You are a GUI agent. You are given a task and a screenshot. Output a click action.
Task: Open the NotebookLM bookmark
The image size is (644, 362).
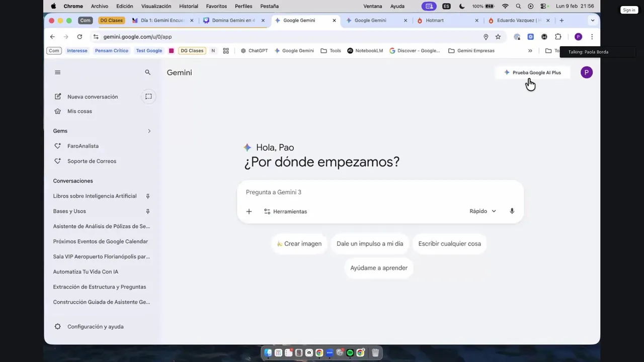click(365, 51)
